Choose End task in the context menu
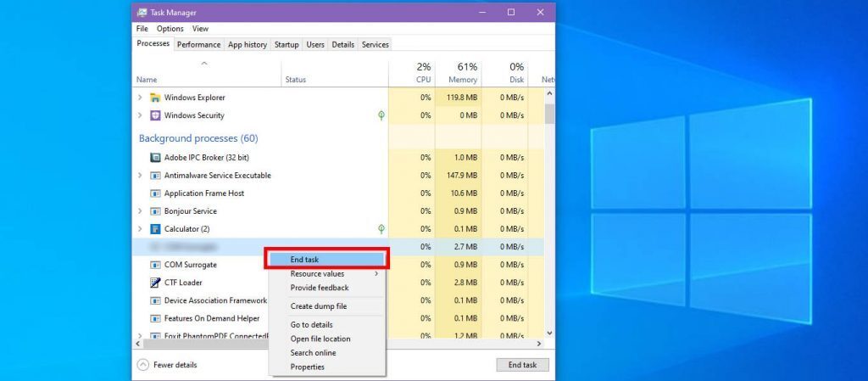The image size is (868, 381). coord(326,259)
